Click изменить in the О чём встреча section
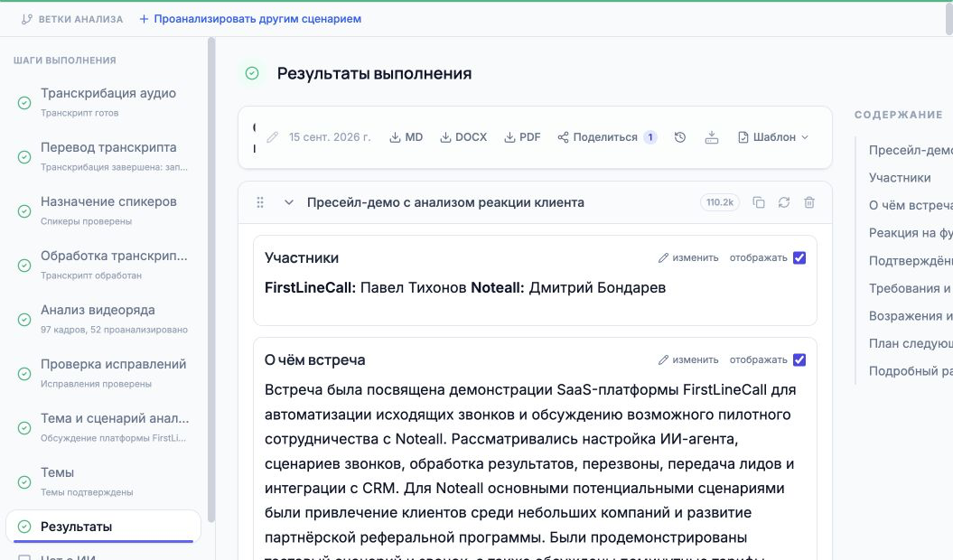The height and width of the screenshot is (560, 953). coord(688,360)
